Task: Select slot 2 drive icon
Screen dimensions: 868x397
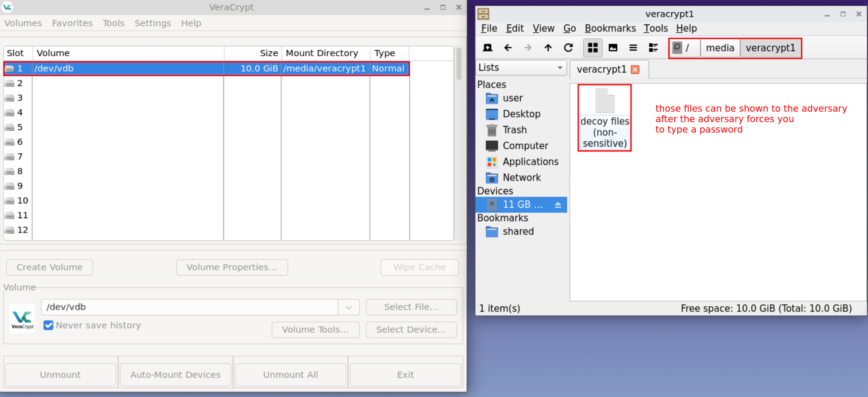Action: [x=9, y=83]
